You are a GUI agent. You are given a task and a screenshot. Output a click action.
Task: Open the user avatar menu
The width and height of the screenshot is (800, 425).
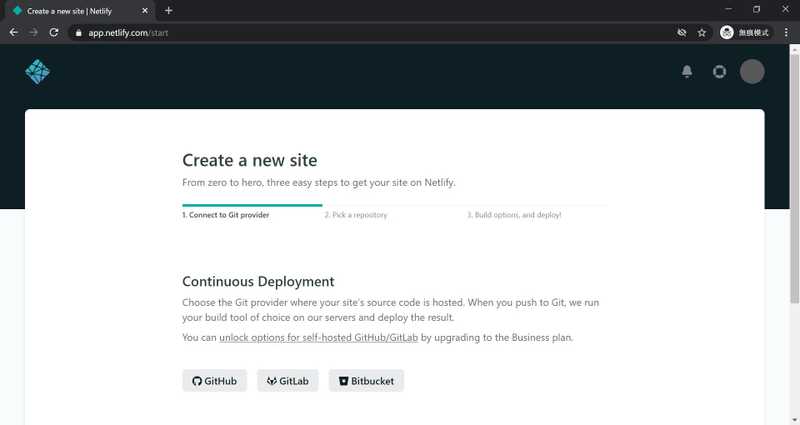752,71
